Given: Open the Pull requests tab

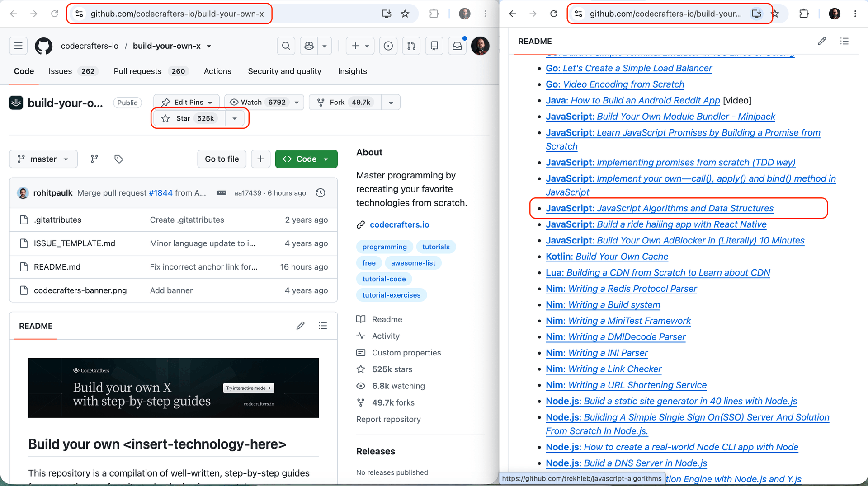Looking at the screenshot, I should [x=151, y=71].
